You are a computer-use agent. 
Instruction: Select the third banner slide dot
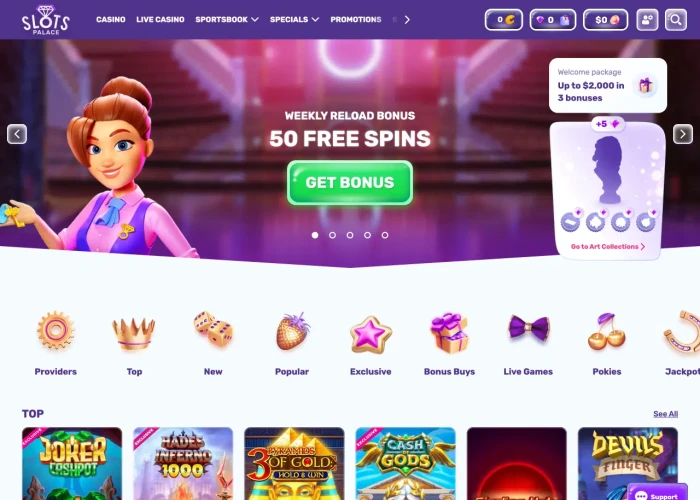pos(350,235)
